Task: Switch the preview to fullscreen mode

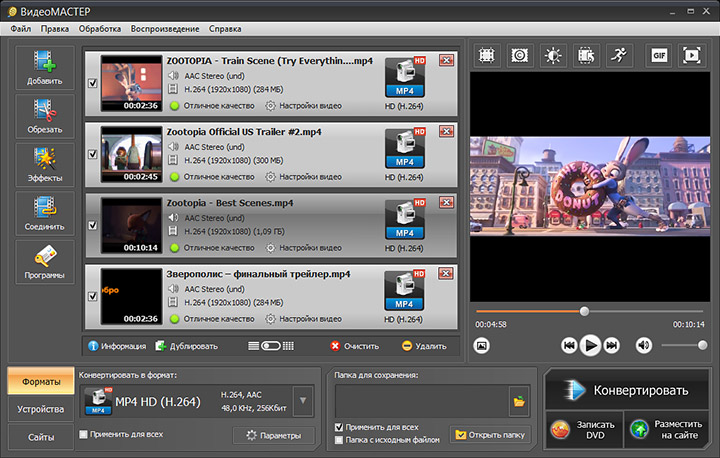Action: (x=692, y=56)
